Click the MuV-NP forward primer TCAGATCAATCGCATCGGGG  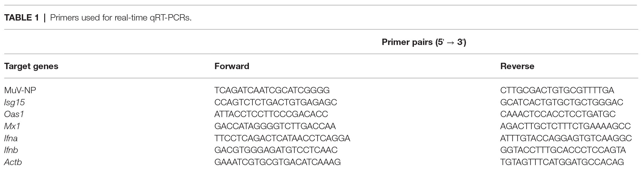click(x=272, y=90)
